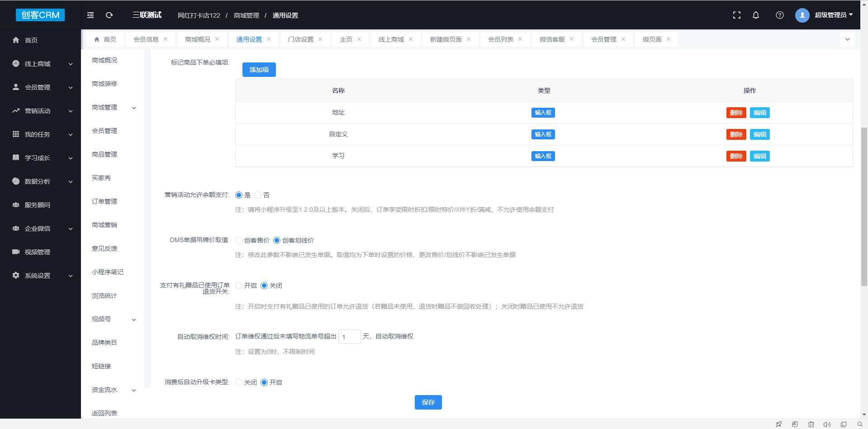The height and width of the screenshot is (429, 868).
Task: Collapse the left sidebar menu toggle icon
Action: 90,15
